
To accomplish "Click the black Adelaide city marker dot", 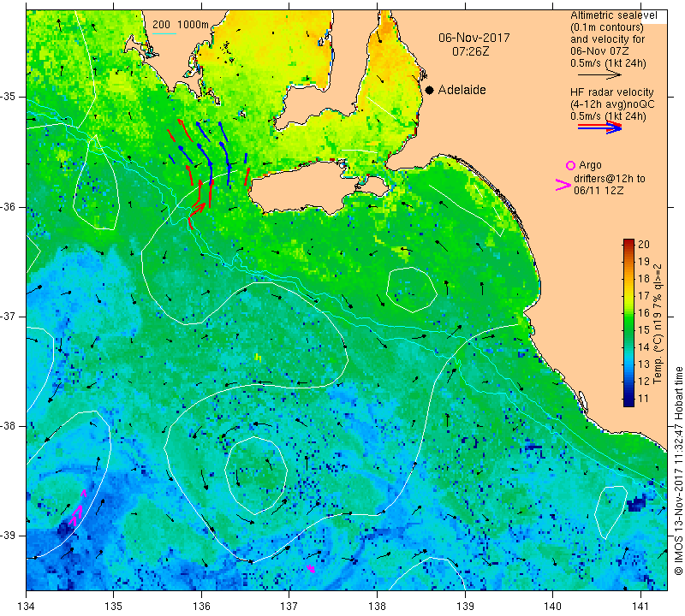I will click(430, 90).
